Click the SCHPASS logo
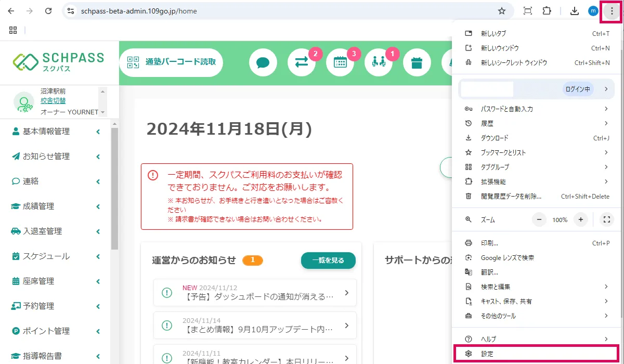 pyautogui.click(x=59, y=62)
